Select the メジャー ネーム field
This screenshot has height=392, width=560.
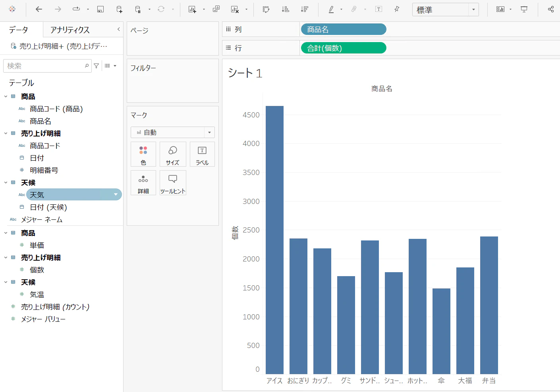click(x=42, y=219)
